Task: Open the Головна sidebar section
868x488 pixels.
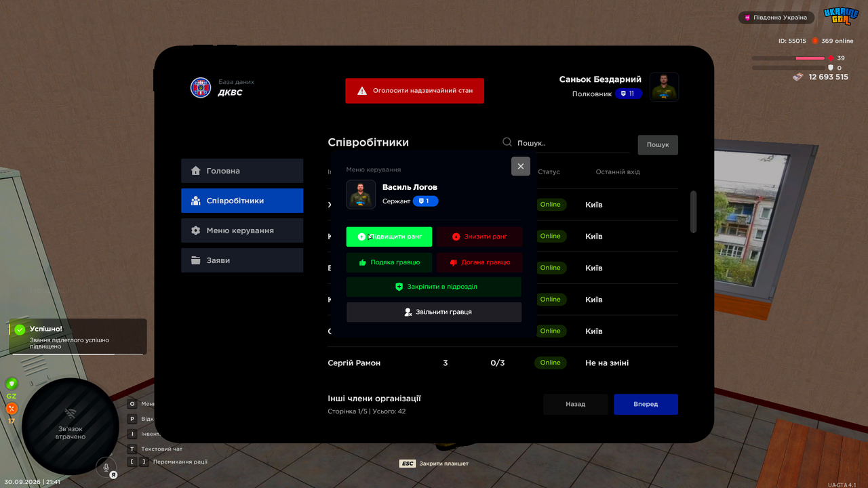Action: coord(242,171)
